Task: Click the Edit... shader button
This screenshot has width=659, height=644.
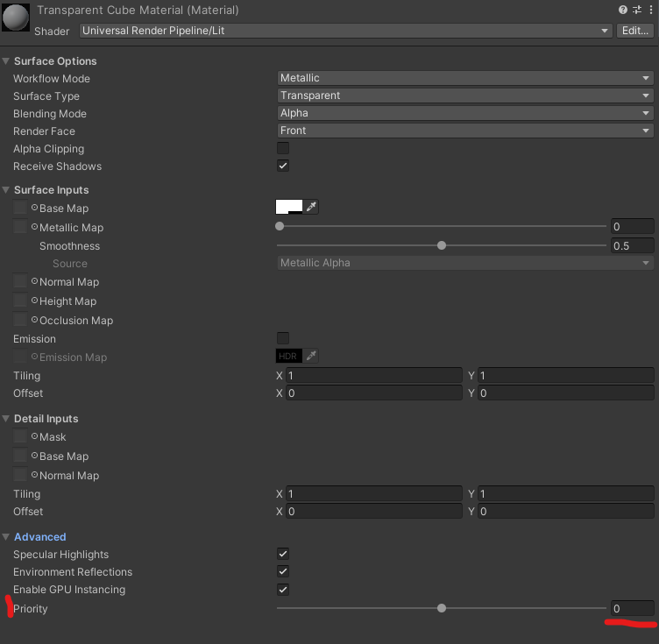Action: pyautogui.click(x=635, y=31)
